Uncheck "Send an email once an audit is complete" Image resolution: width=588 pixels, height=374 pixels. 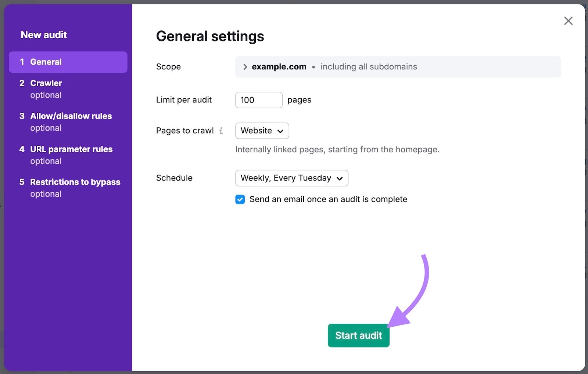[240, 199]
